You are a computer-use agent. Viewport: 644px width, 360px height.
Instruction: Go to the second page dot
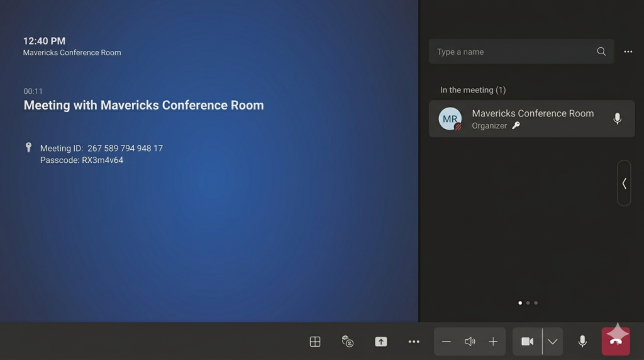pos(528,303)
